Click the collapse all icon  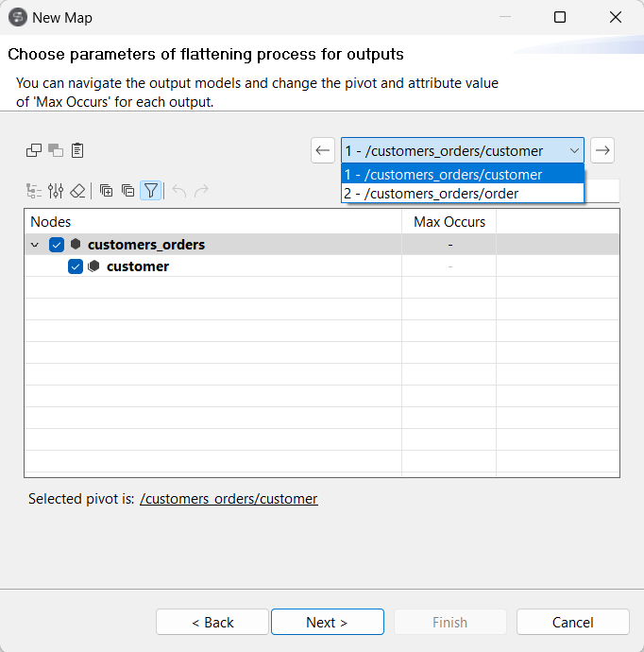(127, 191)
